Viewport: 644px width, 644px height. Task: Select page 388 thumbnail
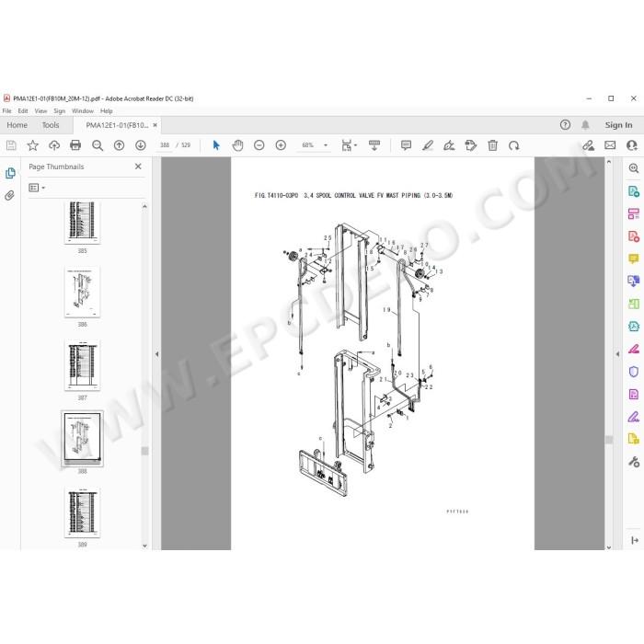(82, 438)
